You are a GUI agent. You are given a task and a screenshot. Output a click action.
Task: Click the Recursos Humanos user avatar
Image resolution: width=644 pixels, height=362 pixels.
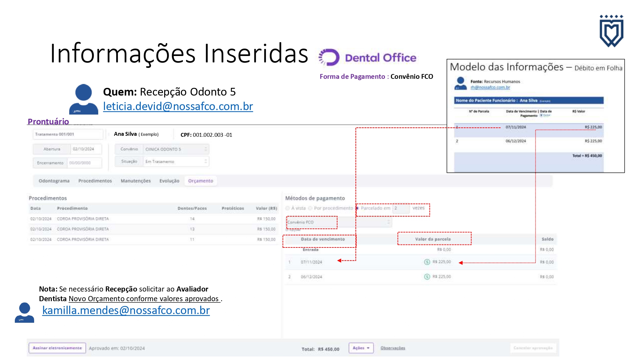[x=460, y=83]
